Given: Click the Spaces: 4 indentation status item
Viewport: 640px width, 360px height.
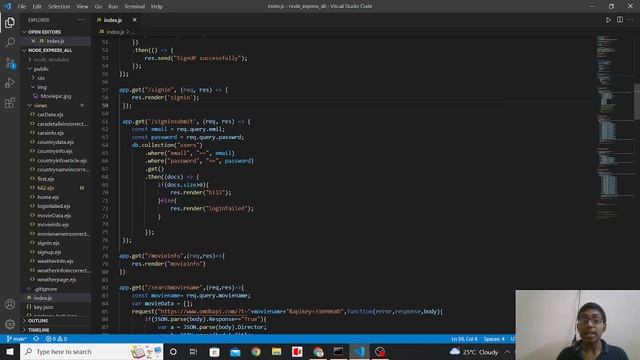Looking at the screenshot, I should (494, 339).
